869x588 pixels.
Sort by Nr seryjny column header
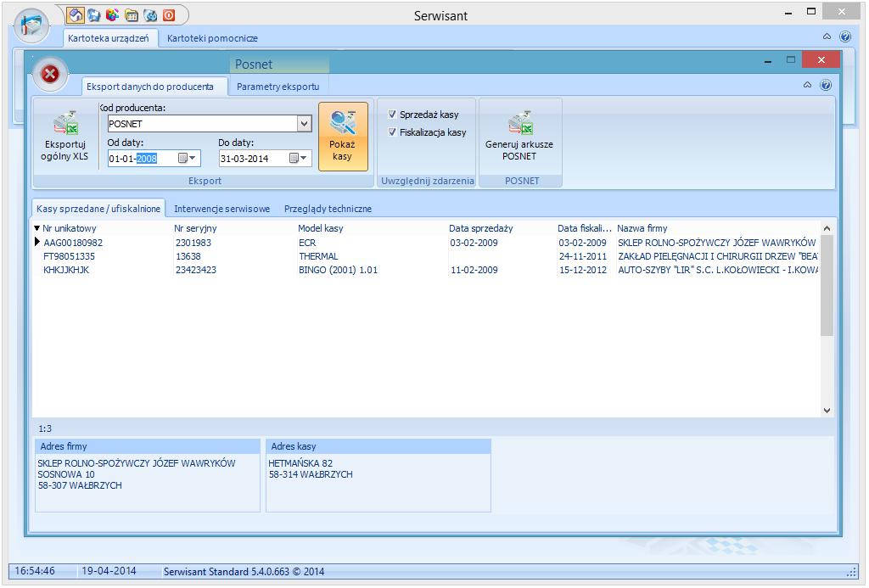pos(196,228)
